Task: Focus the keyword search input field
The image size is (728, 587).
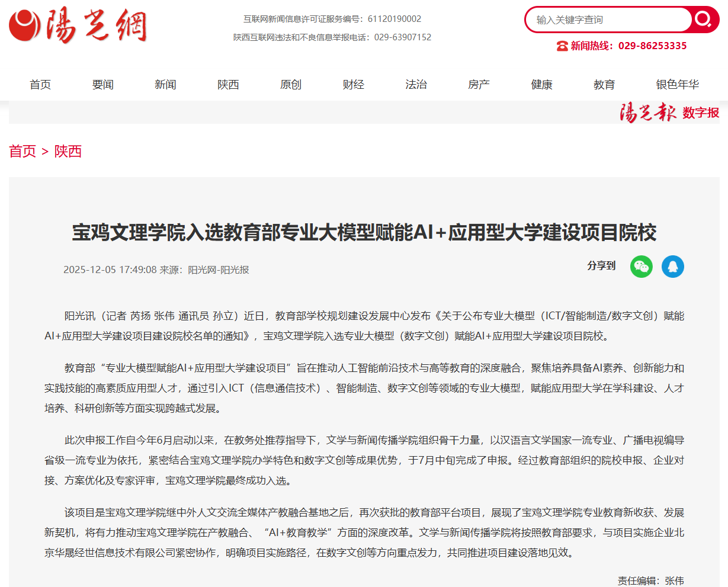Action: tap(607, 20)
